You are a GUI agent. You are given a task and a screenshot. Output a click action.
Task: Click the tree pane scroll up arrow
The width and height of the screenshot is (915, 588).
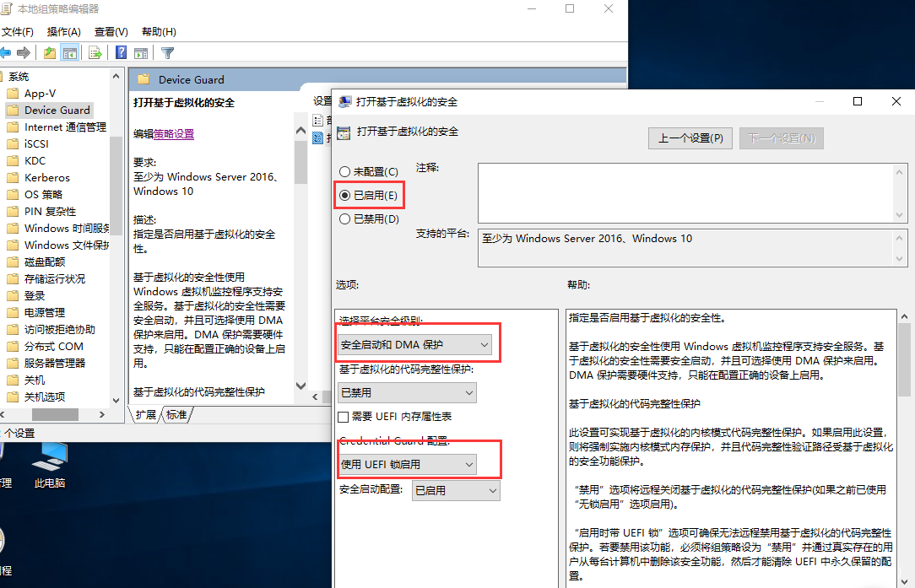click(x=116, y=77)
